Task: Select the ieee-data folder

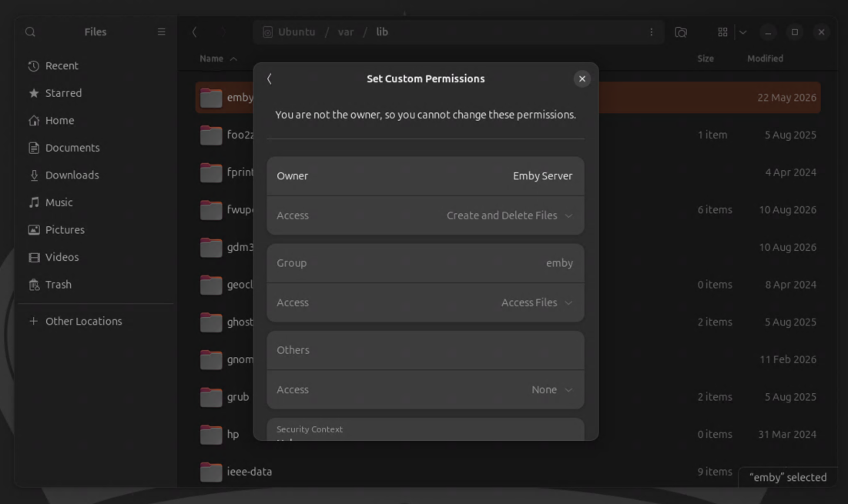Action: pyautogui.click(x=508, y=472)
